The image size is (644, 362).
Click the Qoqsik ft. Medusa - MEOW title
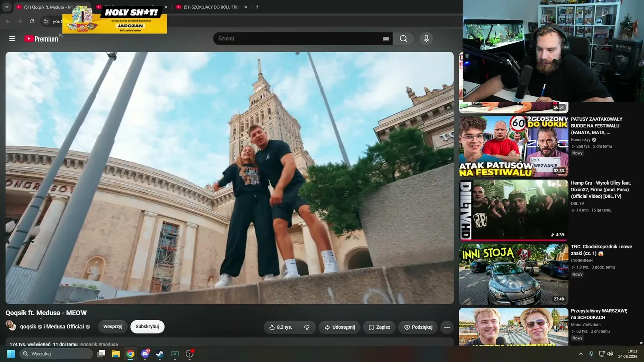(x=46, y=313)
